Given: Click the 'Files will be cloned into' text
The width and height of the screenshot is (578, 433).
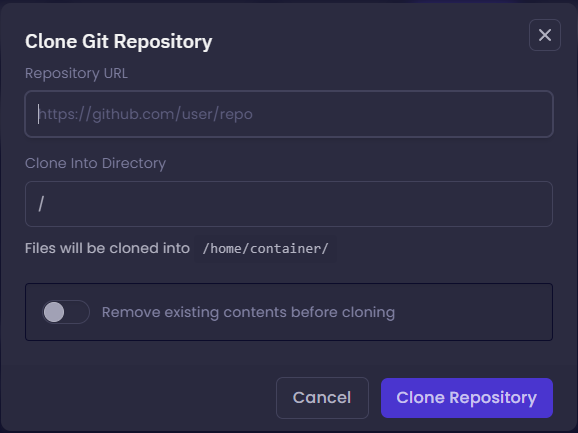Looking at the screenshot, I should pos(107,248).
